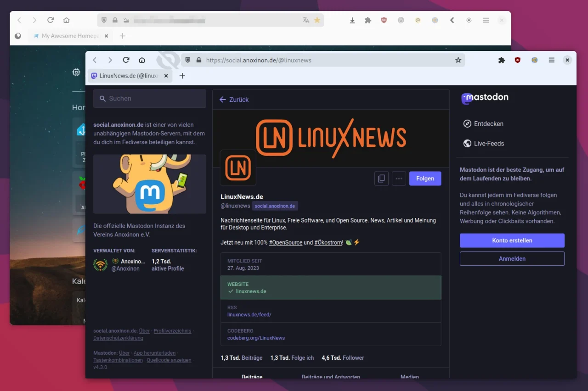Click the Anmelden button
588x391 pixels.
tap(512, 259)
